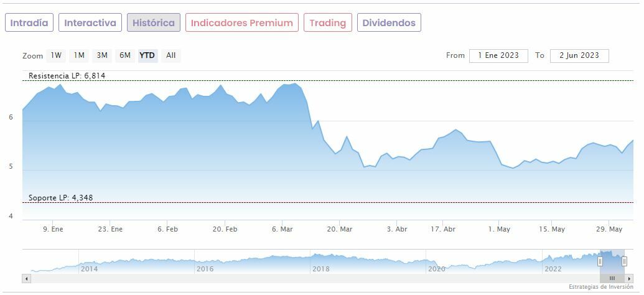
Task: Show All historical data range
Action: coord(171,55)
